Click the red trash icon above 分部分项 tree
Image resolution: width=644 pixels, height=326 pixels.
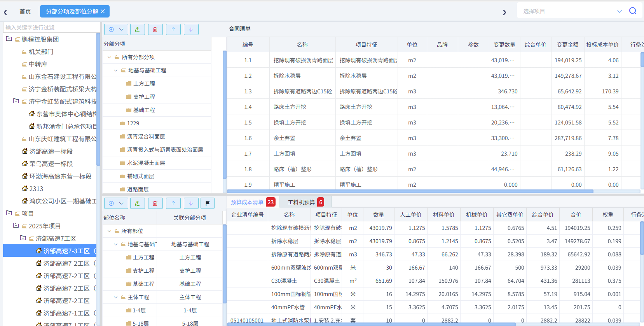(x=155, y=30)
